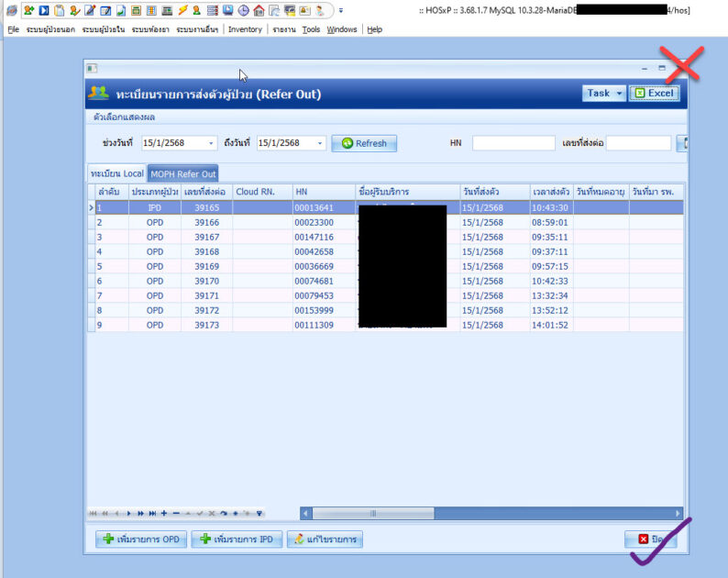Image resolution: width=728 pixels, height=578 pixels.
Task: Click the HN search input field
Action: [513, 143]
